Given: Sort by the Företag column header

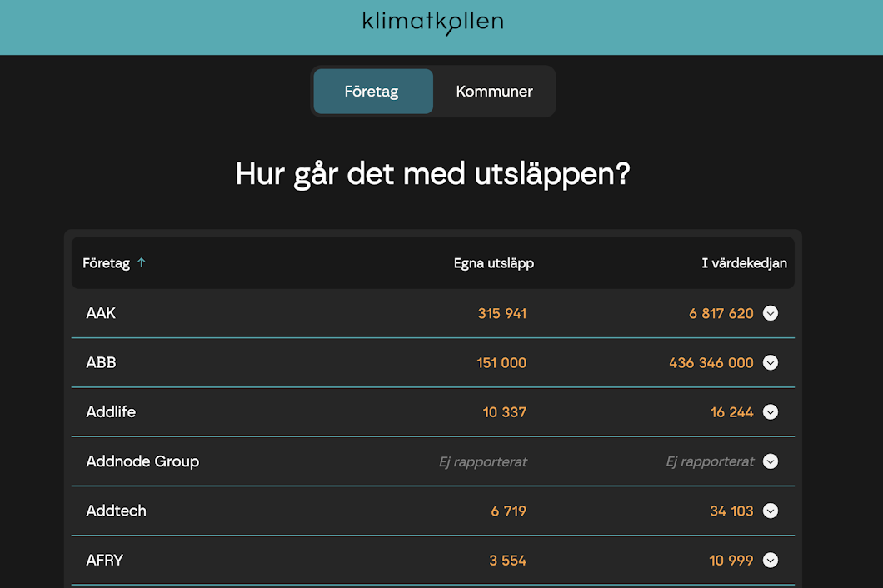Looking at the screenshot, I should tap(106, 263).
